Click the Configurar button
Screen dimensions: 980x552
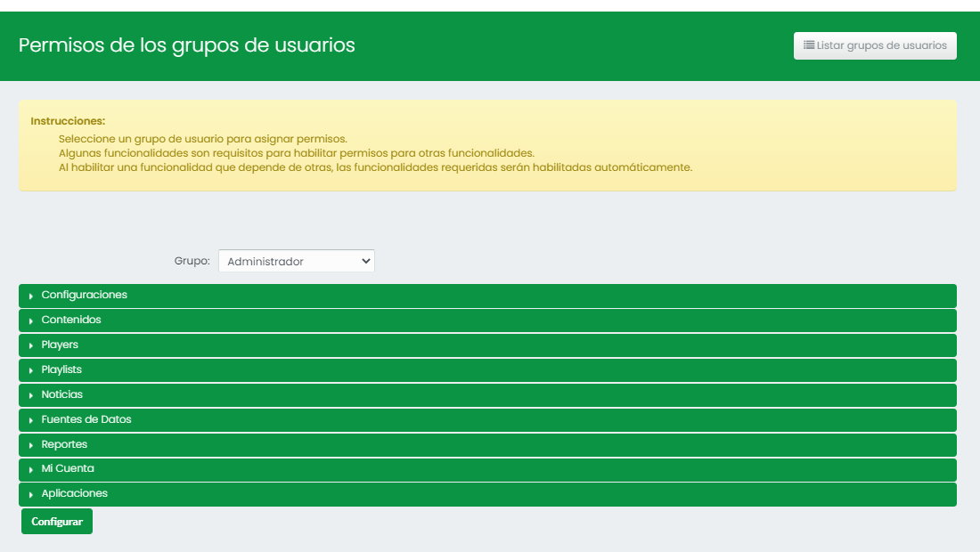(x=57, y=522)
